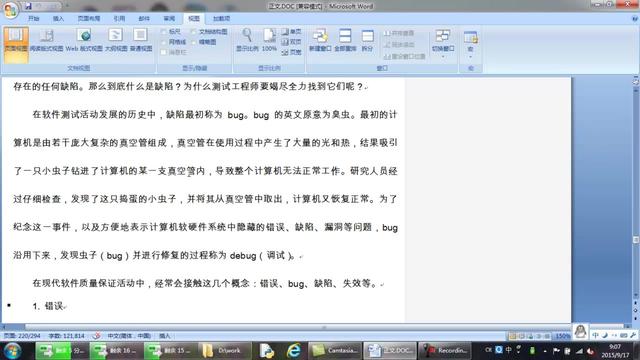Click the spelling check status icon

(97, 336)
